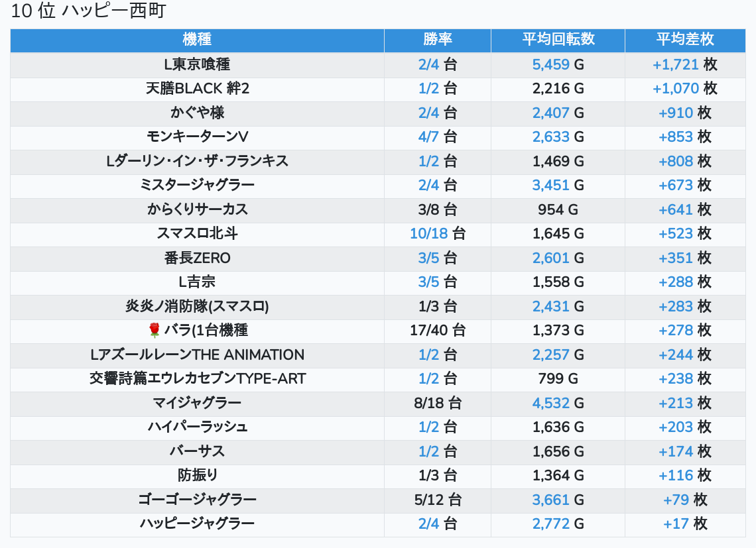Click the 3,451 link for ミスタージャグラー
Screen dimensions: 756x548
coord(550,185)
